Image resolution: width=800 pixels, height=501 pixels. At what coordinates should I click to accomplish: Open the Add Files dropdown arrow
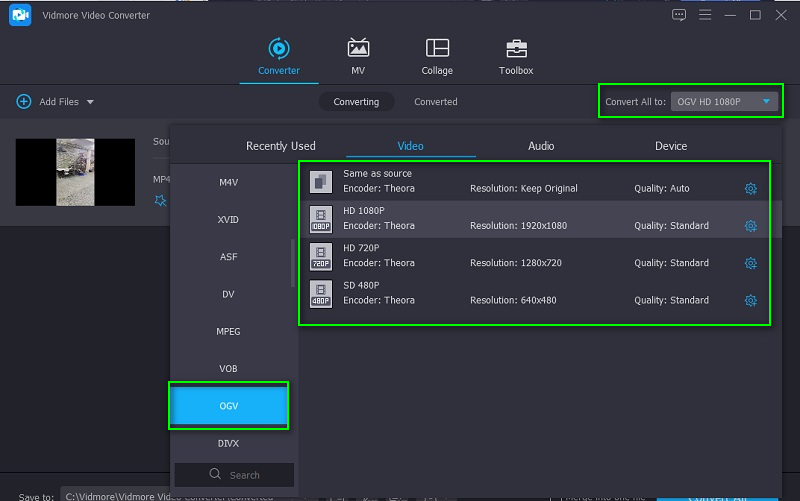click(90, 102)
